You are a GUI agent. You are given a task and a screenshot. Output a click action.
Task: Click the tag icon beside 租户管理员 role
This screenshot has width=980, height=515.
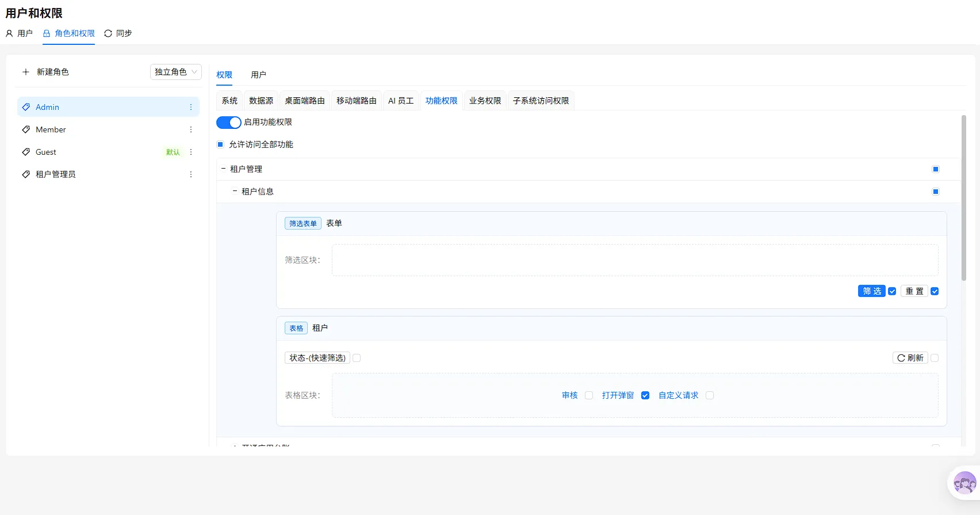click(x=26, y=174)
